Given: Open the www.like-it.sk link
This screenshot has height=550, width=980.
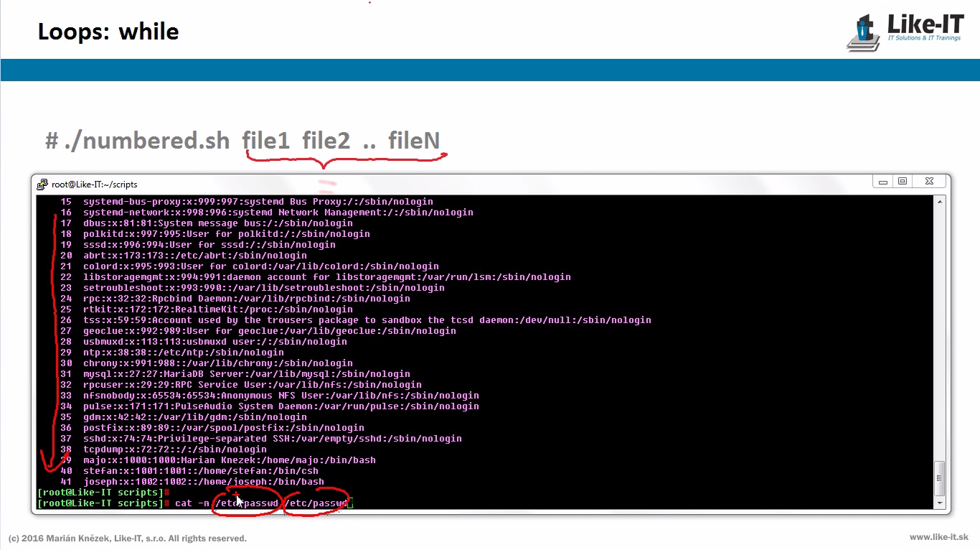Looking at the screenshot, I should pos(938,537).
